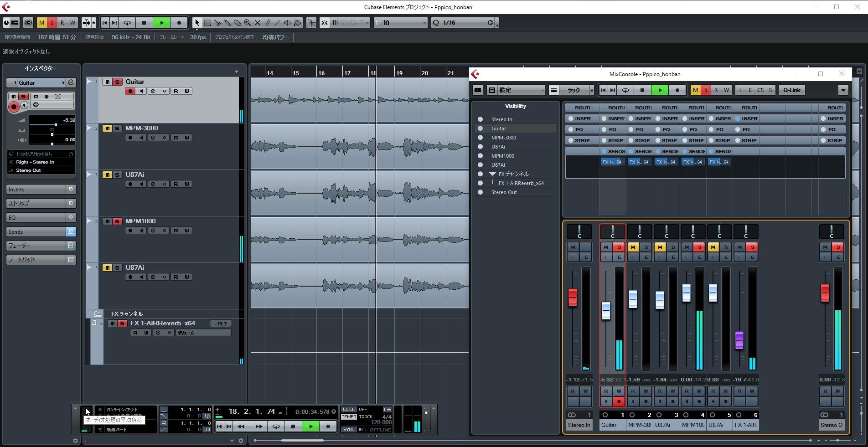Viewport: 868px width, 447px height.
Task: Toggle visibility dot for Stereo Out channel
Action: [480, 192]
